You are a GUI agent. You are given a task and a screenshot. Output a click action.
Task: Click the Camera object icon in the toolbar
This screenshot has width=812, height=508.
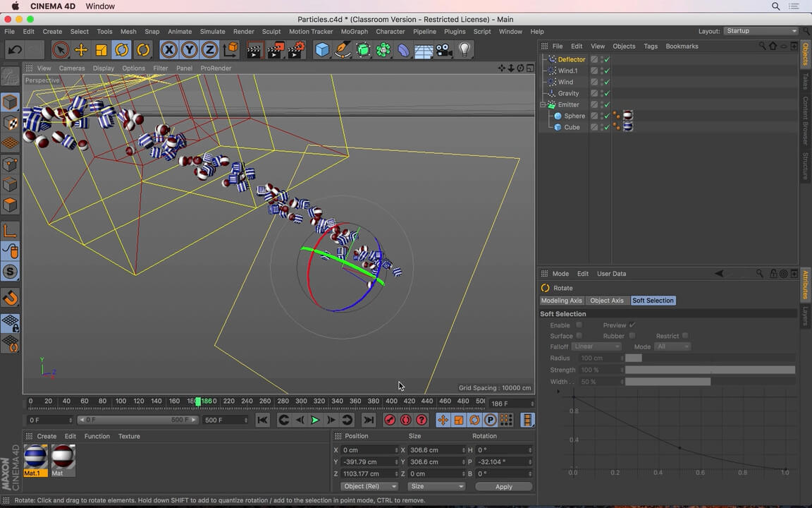(x=443, y=49)
